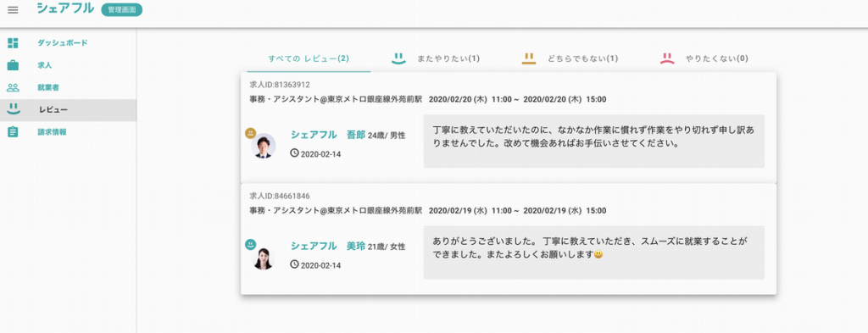Click the dashboard grid icon
This screenshot has width=868, height=333.
click(x=13, y=42)
